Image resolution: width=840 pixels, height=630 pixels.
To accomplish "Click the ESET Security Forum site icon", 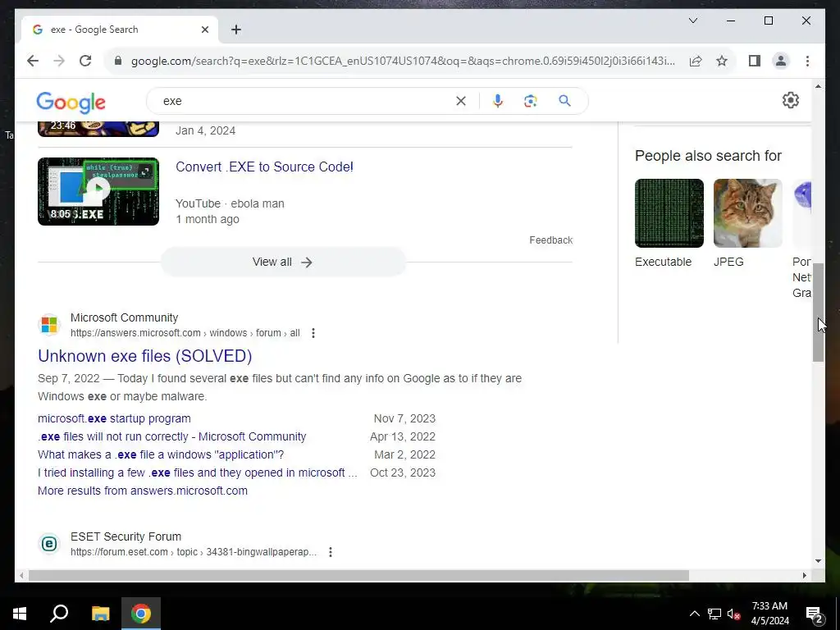I will pos(49,544).
